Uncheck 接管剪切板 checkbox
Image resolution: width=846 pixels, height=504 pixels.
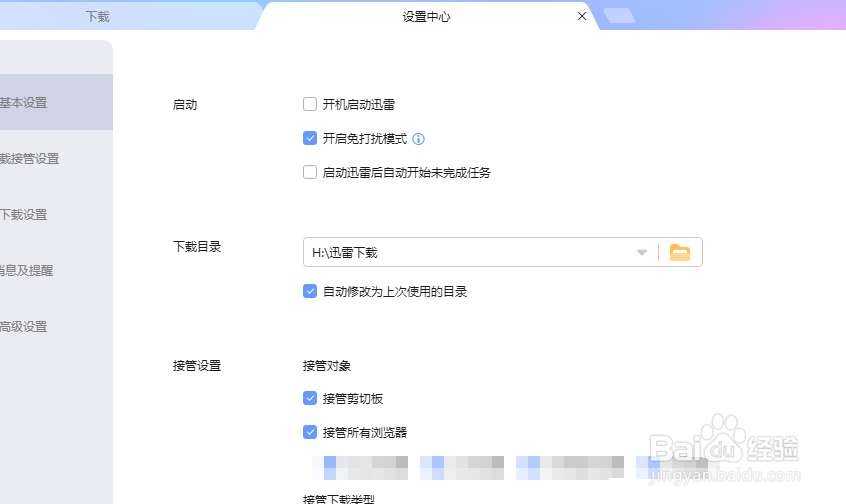click(310, 398)
